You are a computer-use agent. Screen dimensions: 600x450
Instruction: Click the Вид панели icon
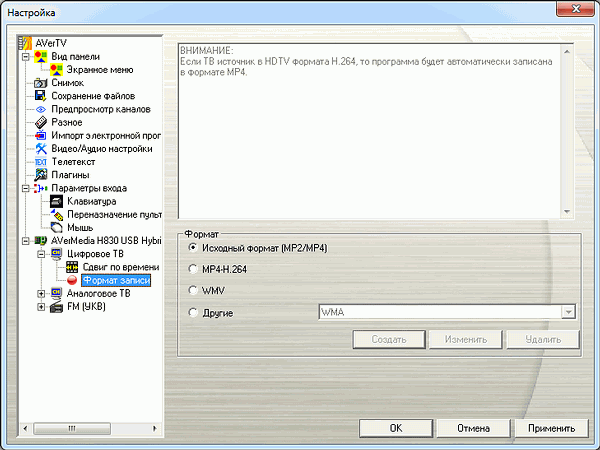coord(41,57)
